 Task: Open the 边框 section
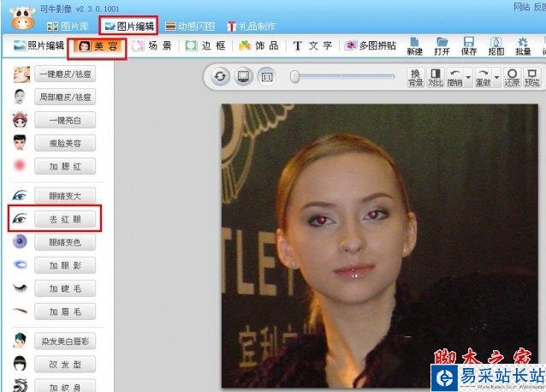point(205,45)
